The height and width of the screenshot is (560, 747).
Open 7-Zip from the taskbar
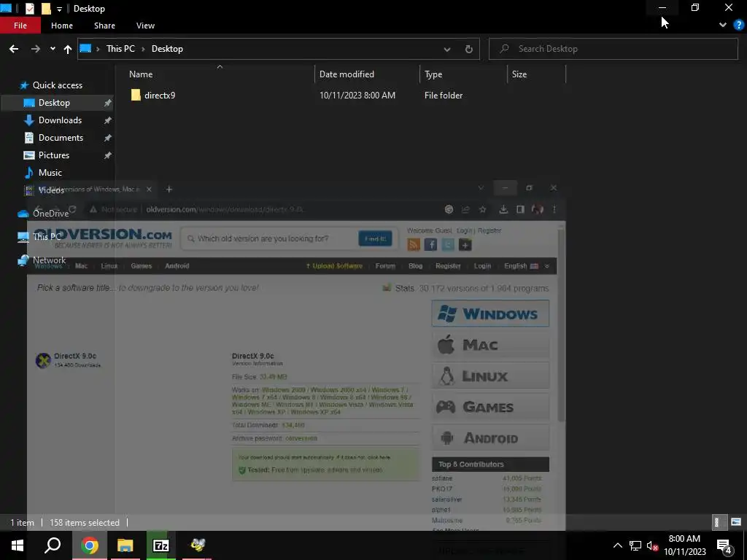(161, 545)
